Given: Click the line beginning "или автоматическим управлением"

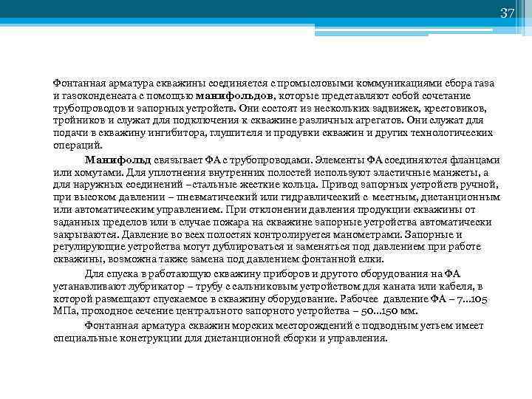Looking at the screenshot, I should [x=265, y=210].
